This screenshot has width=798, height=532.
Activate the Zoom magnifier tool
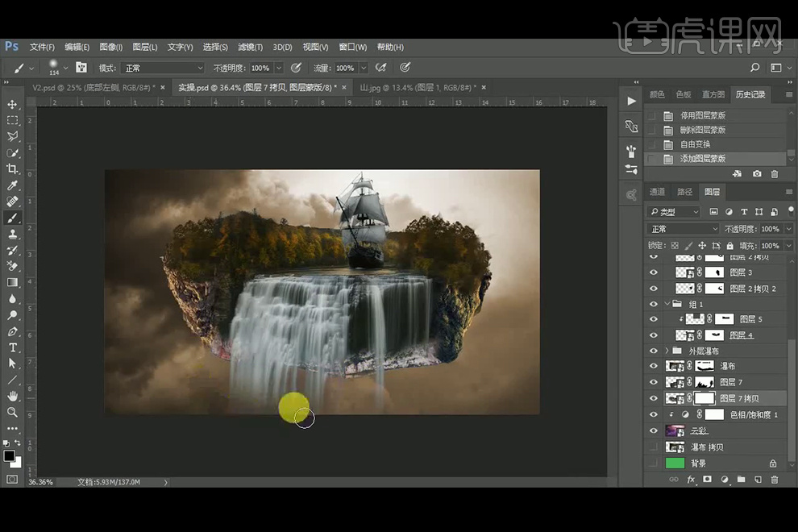point(12,412)
